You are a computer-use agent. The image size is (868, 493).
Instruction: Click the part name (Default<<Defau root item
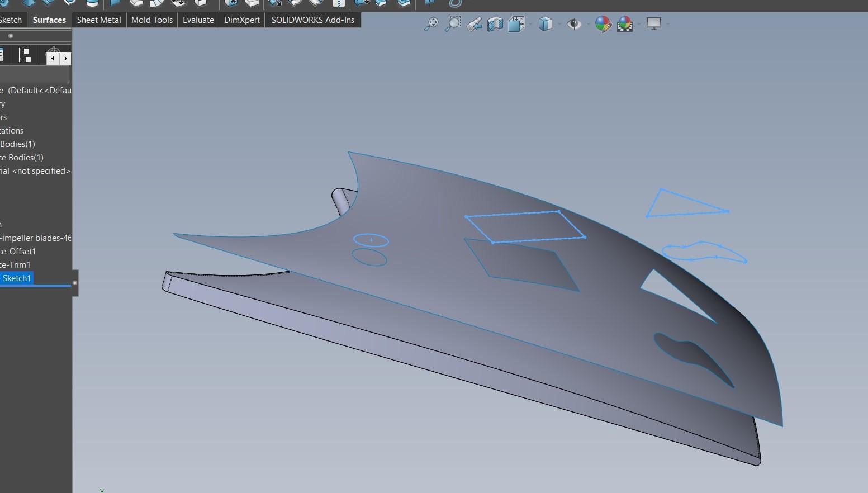click(x=36, y=91)
